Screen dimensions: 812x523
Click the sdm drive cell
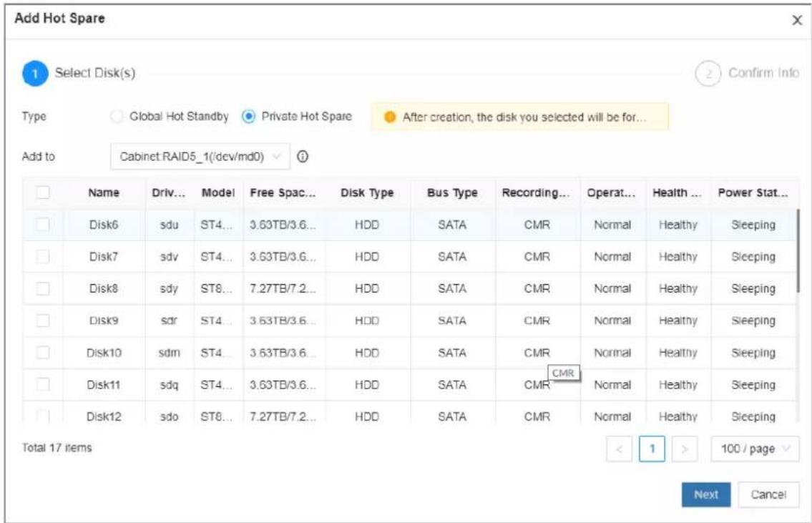[x=170, y=353]
